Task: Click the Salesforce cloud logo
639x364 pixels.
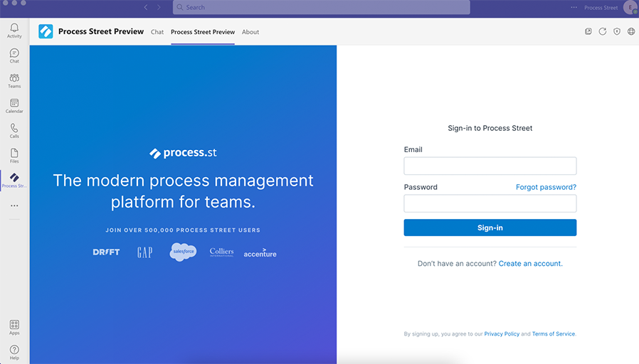Action: tap(183, 252)
